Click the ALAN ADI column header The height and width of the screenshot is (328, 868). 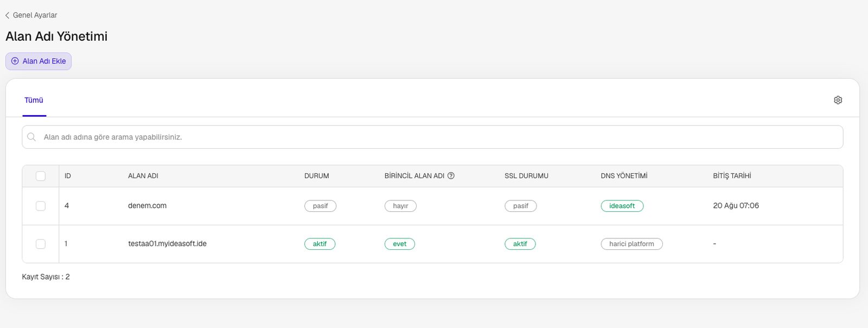click(143, 176)
